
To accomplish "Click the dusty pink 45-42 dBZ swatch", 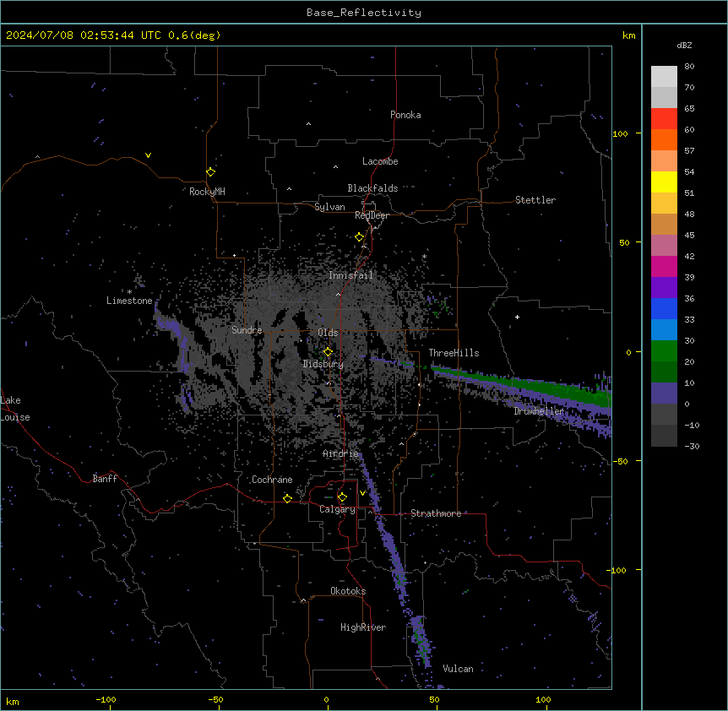I will [664, 246].
